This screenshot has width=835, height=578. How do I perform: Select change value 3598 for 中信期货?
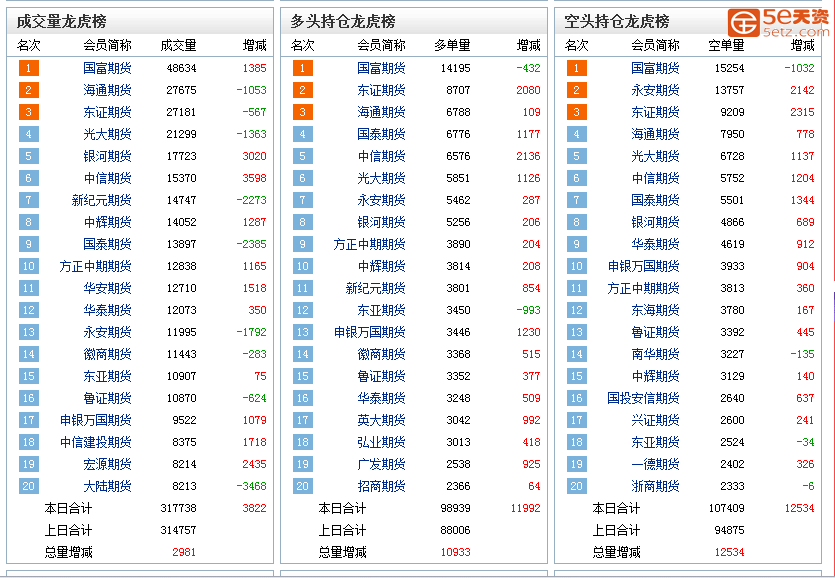pyautogui.click(x=254, y=178)
